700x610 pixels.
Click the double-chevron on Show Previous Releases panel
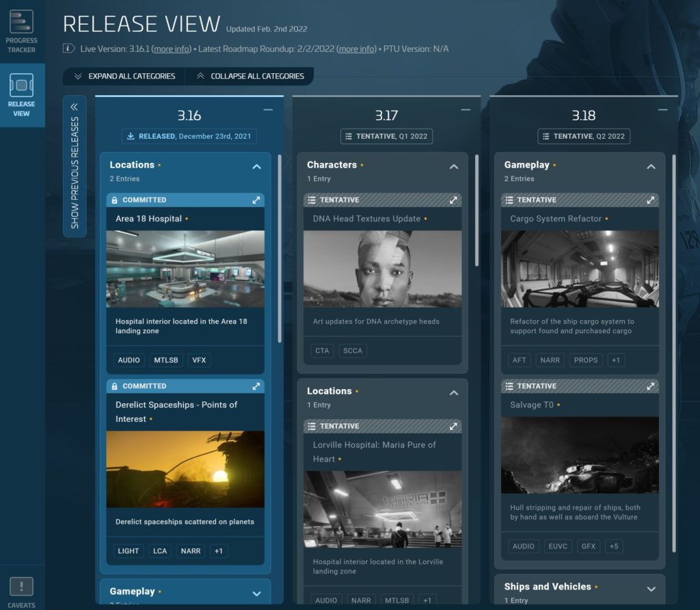point(74,105)
